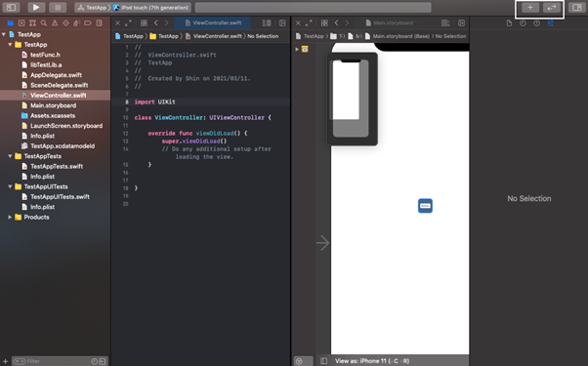Open the Find navigator magnifier icon
Screen dimensions: 588x366
tap(44, 23)
